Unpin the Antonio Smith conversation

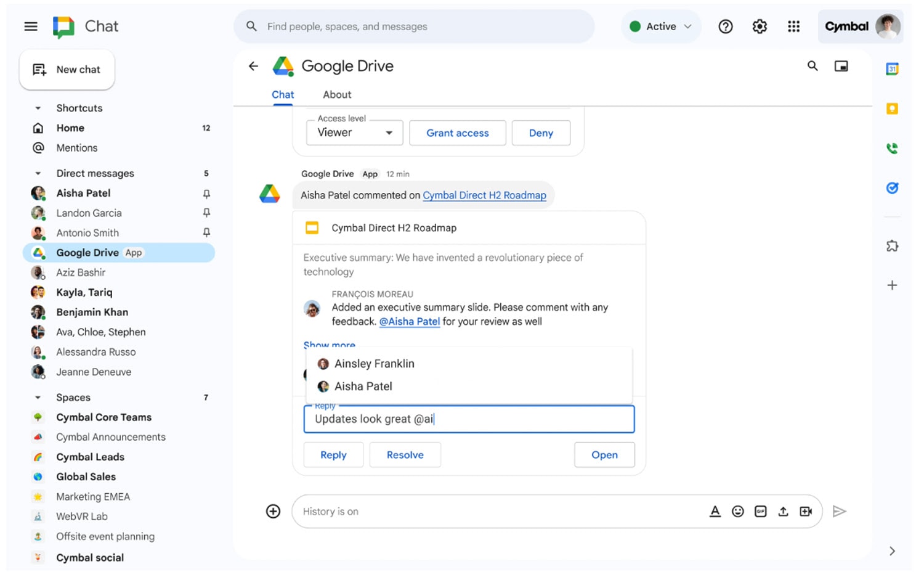pos(207,232)
